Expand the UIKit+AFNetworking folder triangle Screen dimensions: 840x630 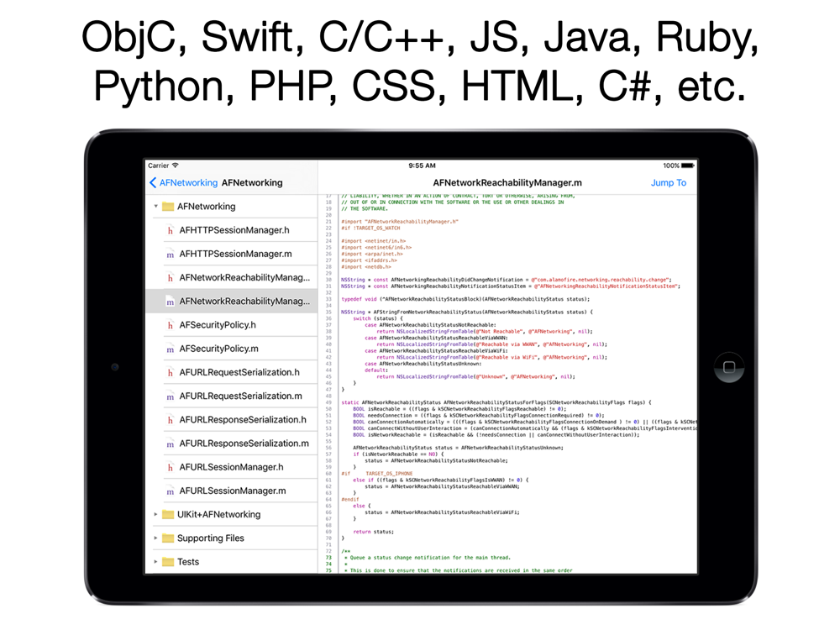point(156,514)
